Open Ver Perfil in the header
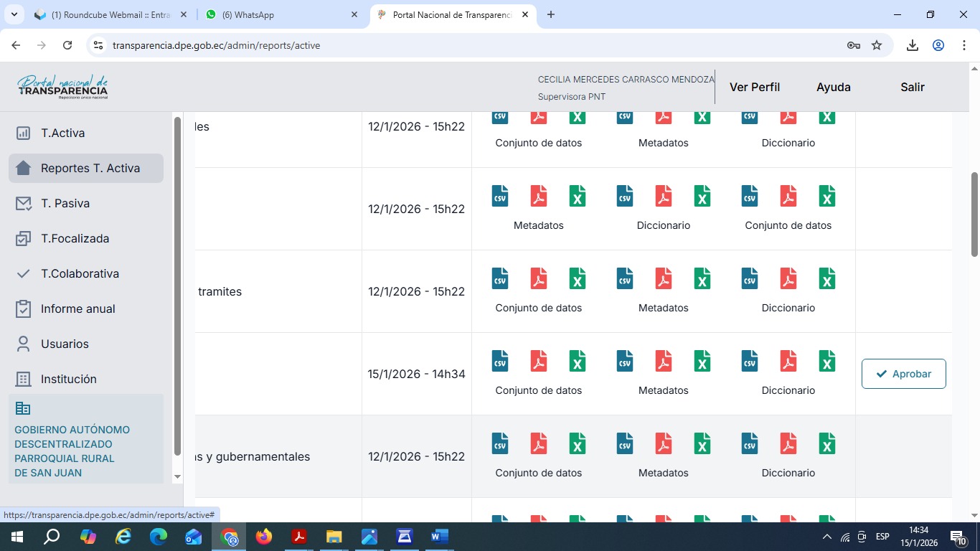The width and height of the screenshot is (980, 551). (754, 87)
